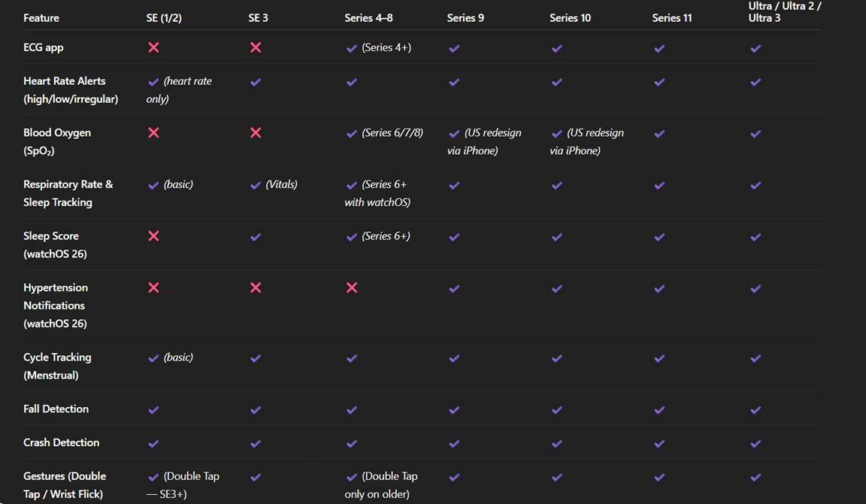Image resolution: width=866 pixels, height=504 pixels.
Task: Click the checkmark for SE 3 Sleep Score
Action: point(256,237)
